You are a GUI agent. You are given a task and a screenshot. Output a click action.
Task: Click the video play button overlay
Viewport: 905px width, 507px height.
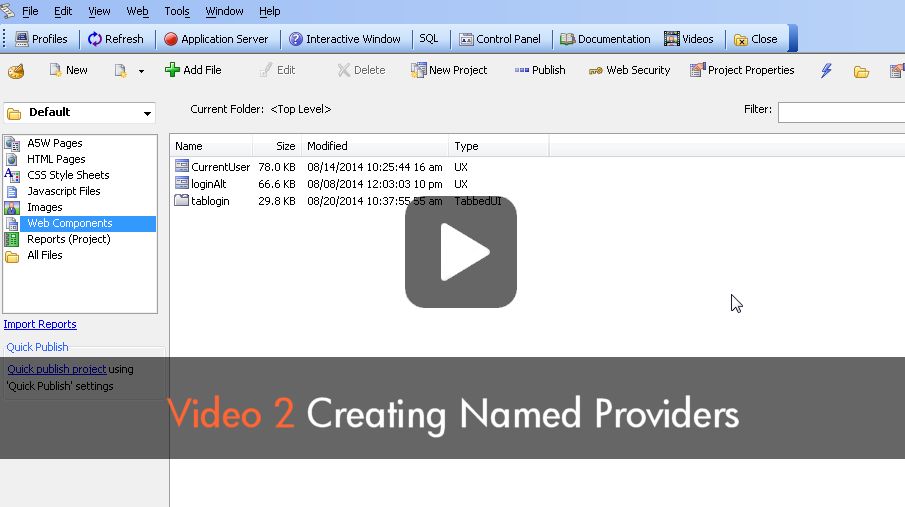(x=461, y=252)
